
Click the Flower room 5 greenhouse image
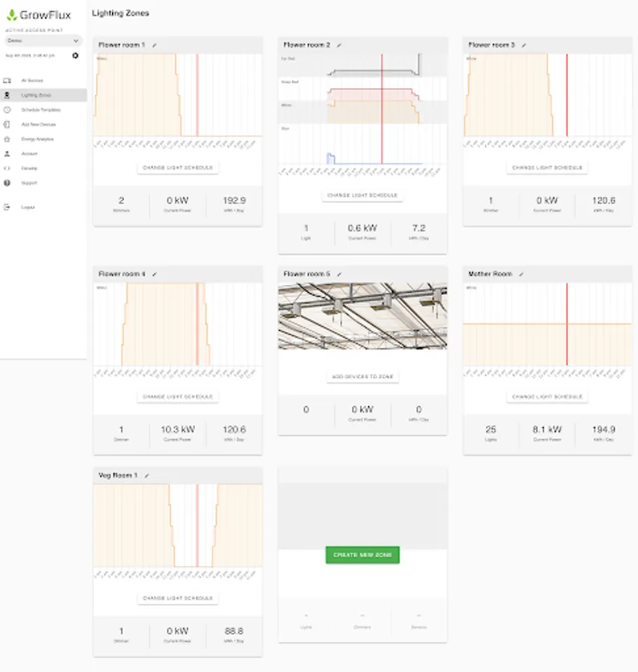[362, 316]
